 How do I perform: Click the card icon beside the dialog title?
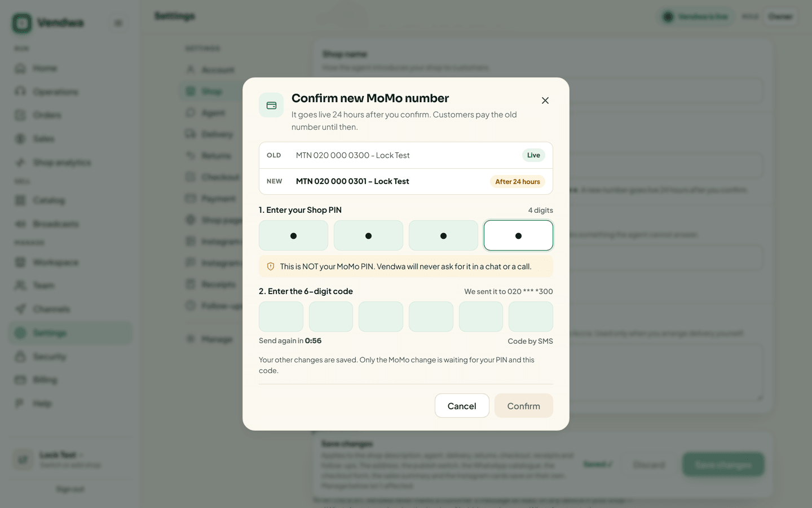click(271, 106)
